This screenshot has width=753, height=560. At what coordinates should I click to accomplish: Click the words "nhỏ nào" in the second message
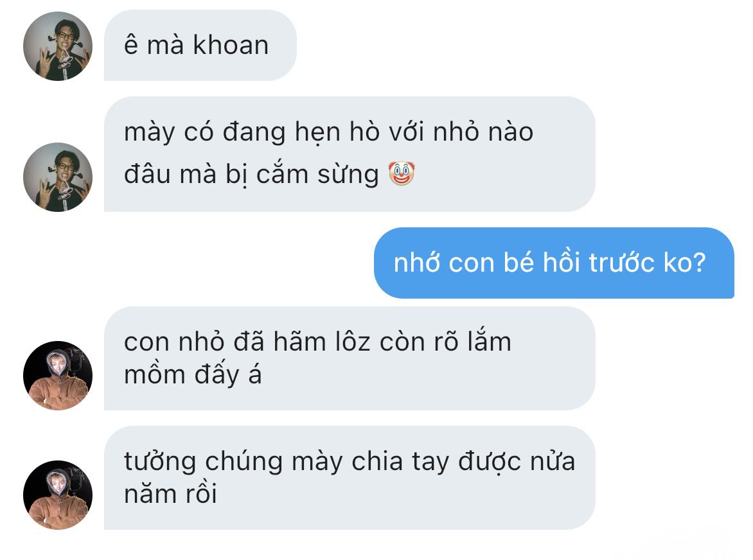[x=483, y=132]
